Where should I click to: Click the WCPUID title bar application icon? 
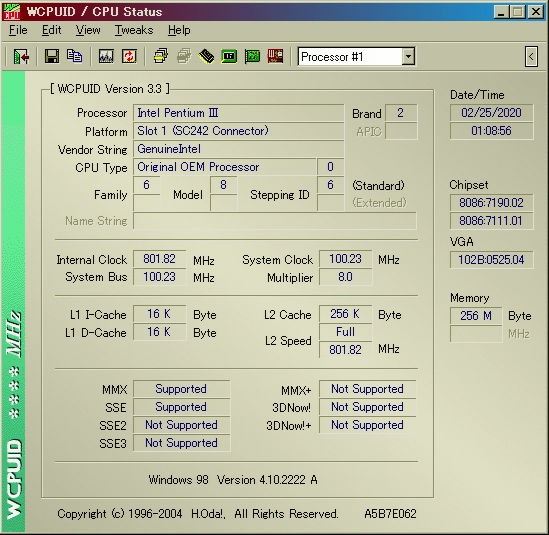(x=12, y=12)
